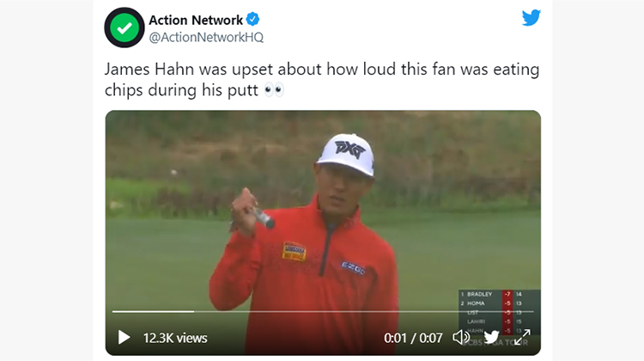Mute the video with the speaker icon
Viewport: 644px width, 361px height.
pyautogui.click(x=461, y=338)
